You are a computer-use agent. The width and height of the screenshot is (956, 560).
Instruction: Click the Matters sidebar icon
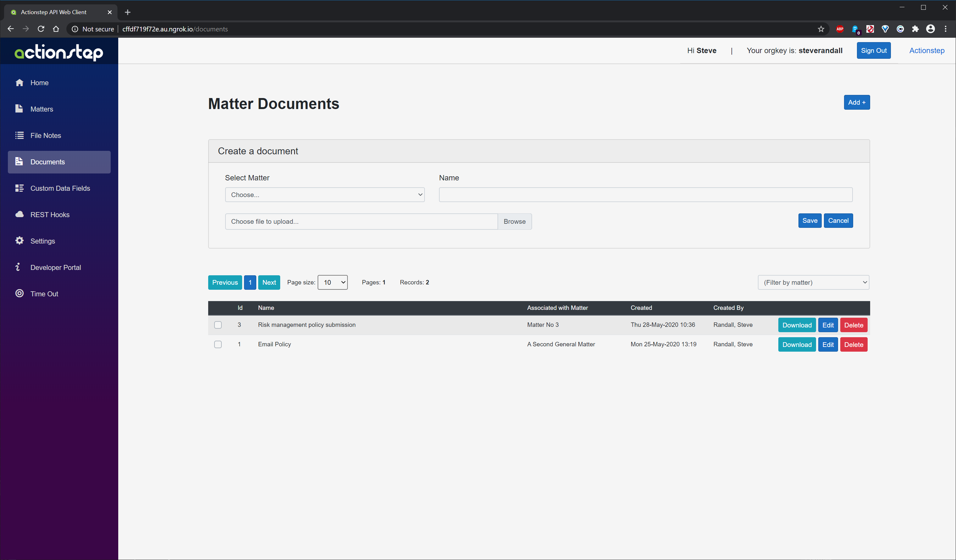point(19,109)
